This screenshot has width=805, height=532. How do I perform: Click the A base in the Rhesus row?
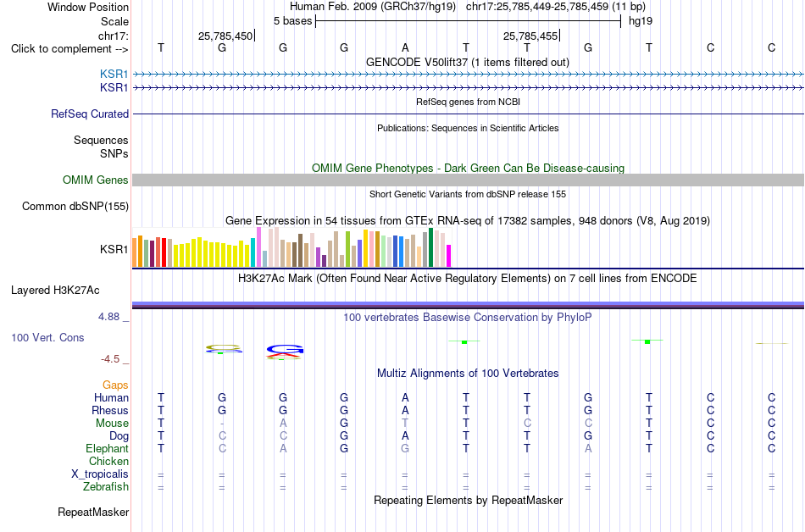(405, 411)
